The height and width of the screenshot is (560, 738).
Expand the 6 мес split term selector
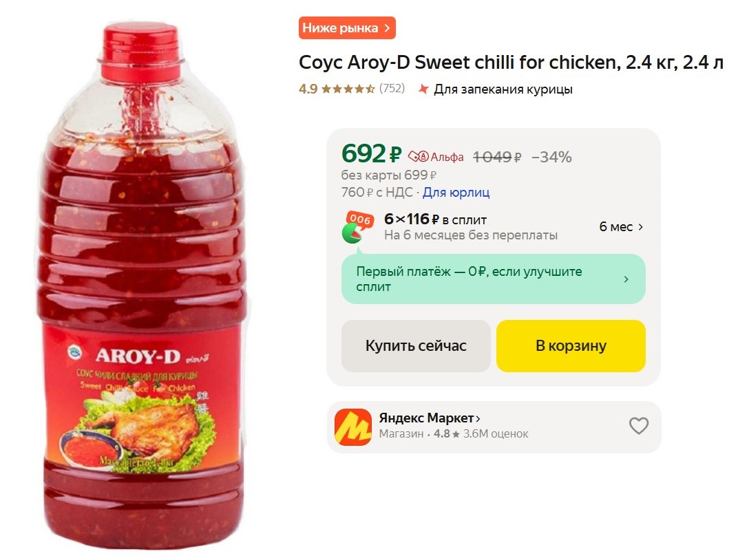point(621,227)
